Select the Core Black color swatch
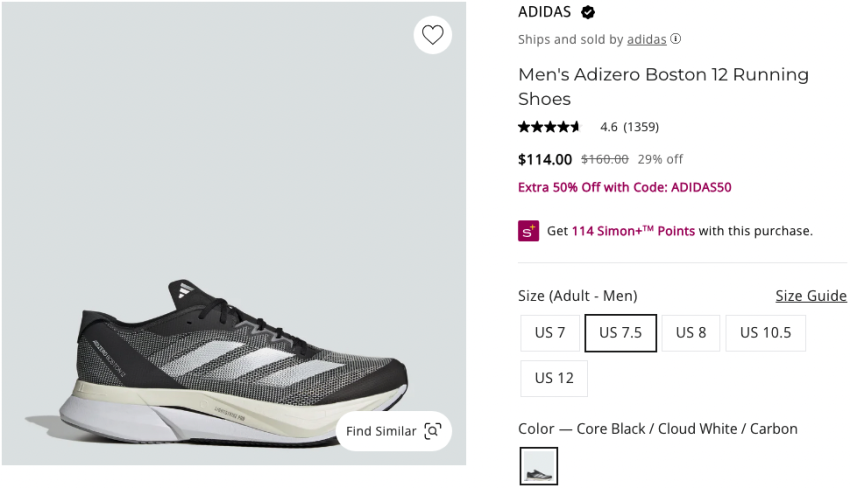This screenshot has height=488, width=850. click(x=539, y=466)
